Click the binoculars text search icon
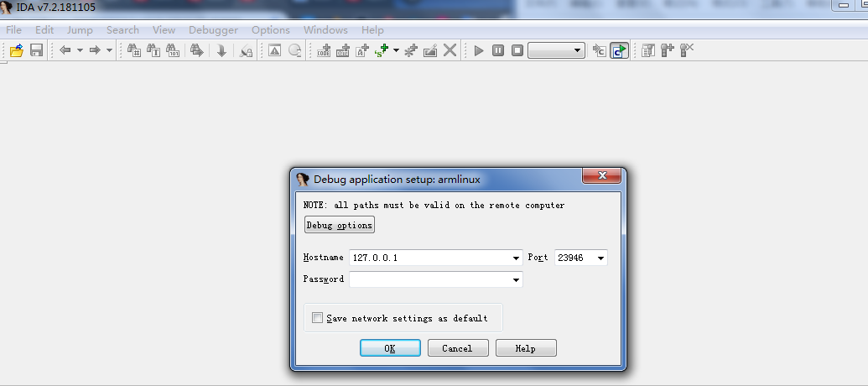The width and height of the screenshot is (868, 386). [x=153, y=50]
